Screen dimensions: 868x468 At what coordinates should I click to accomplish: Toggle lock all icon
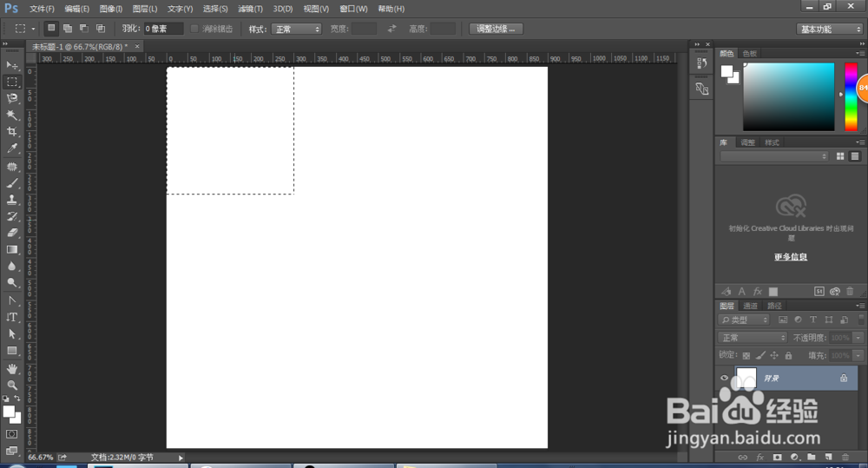(788, 356)
